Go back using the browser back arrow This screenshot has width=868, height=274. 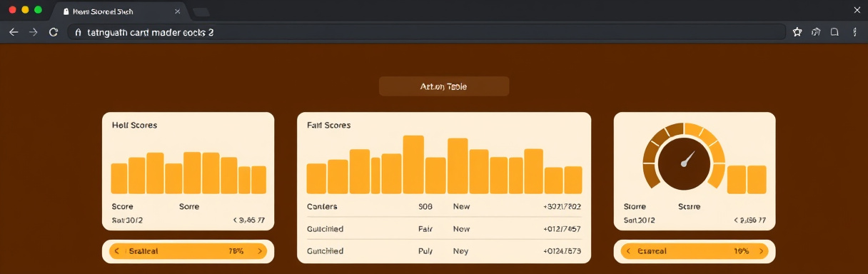pyautogui.click(x=13, y=32)
